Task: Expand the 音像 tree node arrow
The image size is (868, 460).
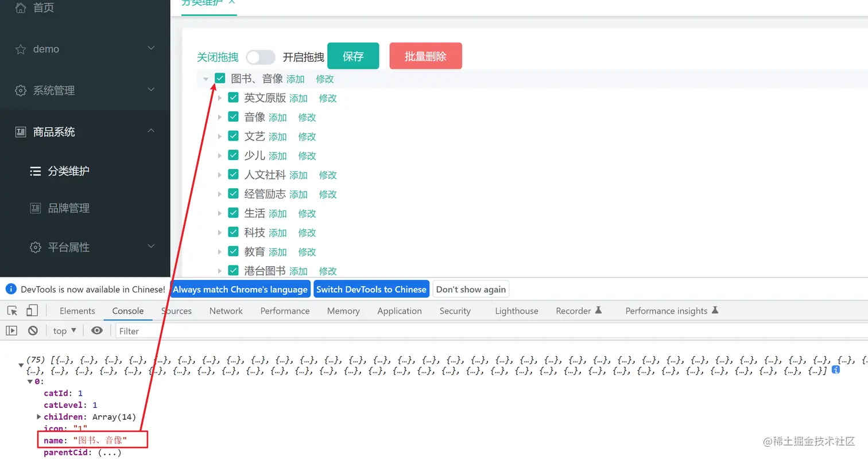Action: pyautogui.click(x=219, y=117)
